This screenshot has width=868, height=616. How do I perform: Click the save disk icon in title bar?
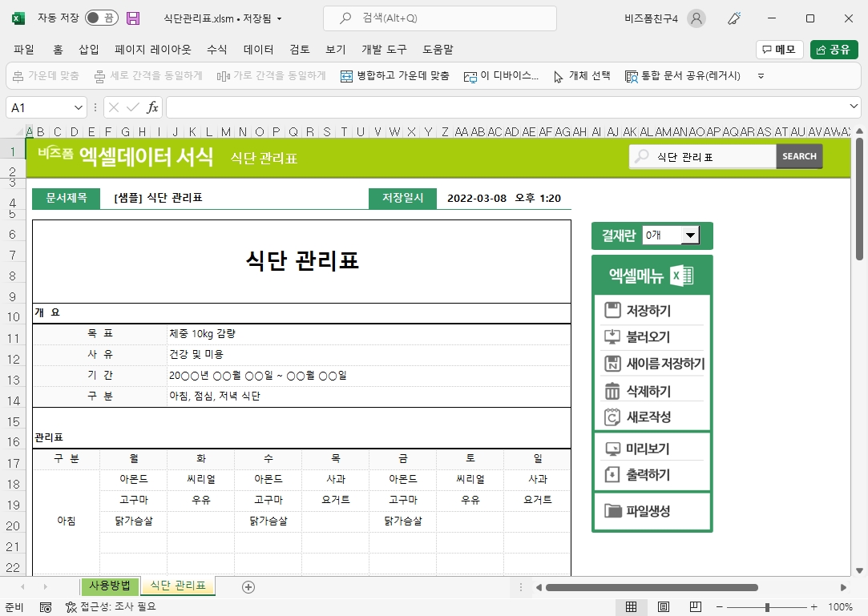pos(133,18)
